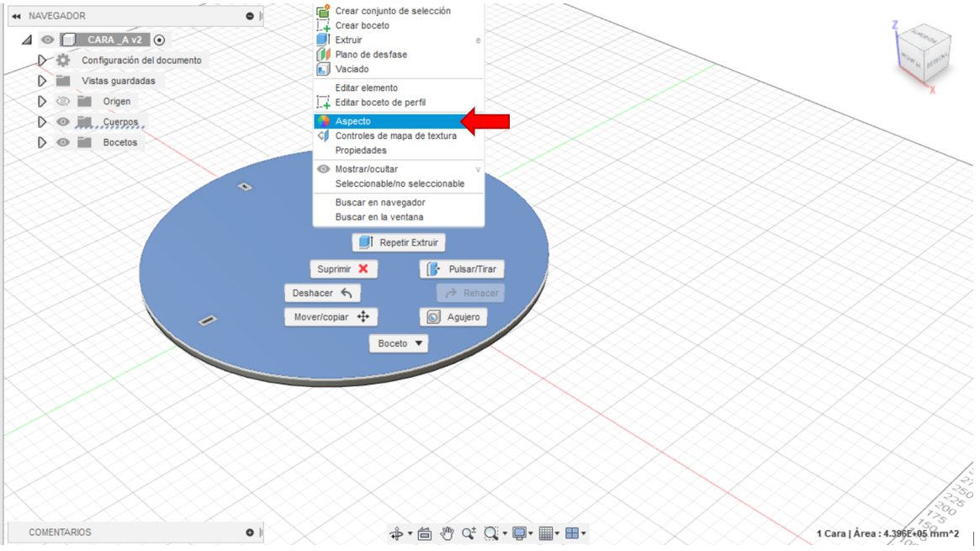The image size is (980, 551).
Task: Choose Buscar en la ventana menu entry
Action: [x=398, y=217]
